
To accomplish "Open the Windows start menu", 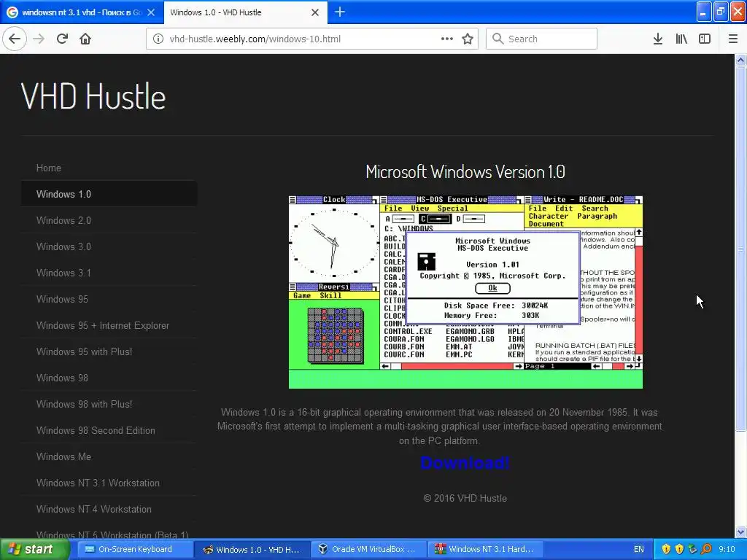I will pyautogui.click(x=34, y=549).
